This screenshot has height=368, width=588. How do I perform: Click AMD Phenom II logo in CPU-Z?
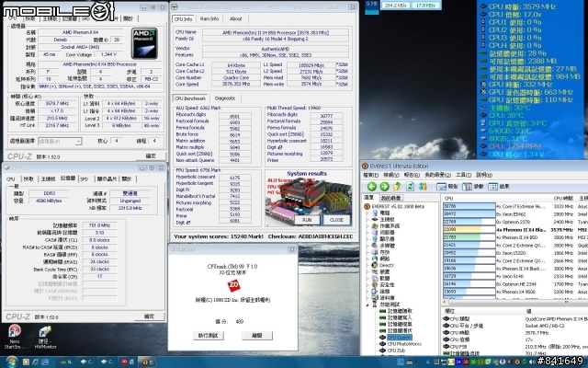pos(145,43)
